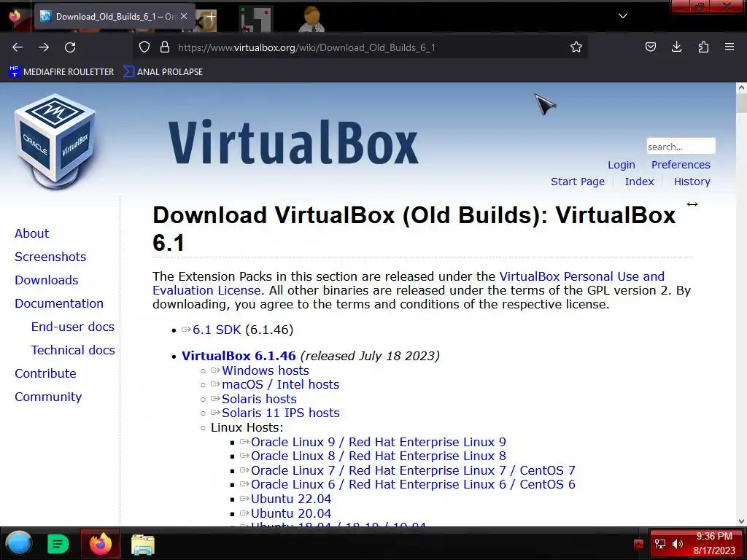Image resolution: width=747 pixels, height=560 pixels.
Task: Click the page width toggle arrow icon
Action: (x=692, y=204)
